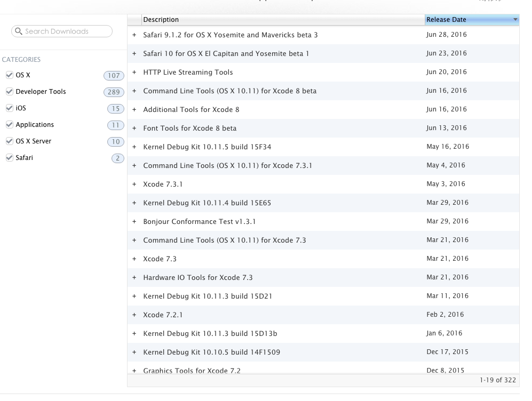Click Command Line Tools for Xcode 7.3.1 title

pos(228,165)
